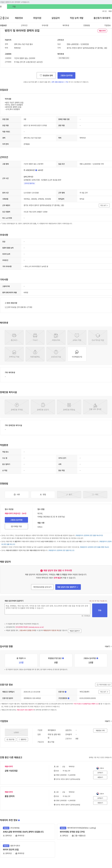Click the 전송 submit button
112x868 pixels.
click(x=100, y=610)
